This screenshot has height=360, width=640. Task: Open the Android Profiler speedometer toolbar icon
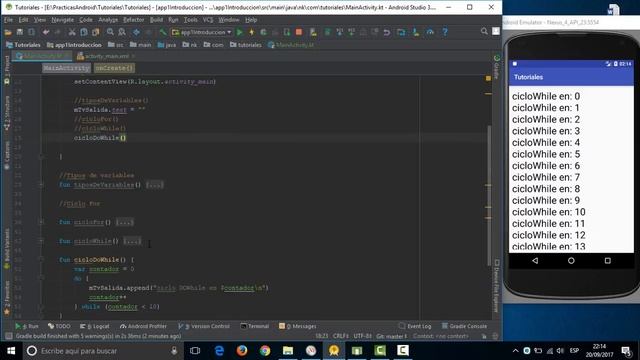tap(430, 32)
